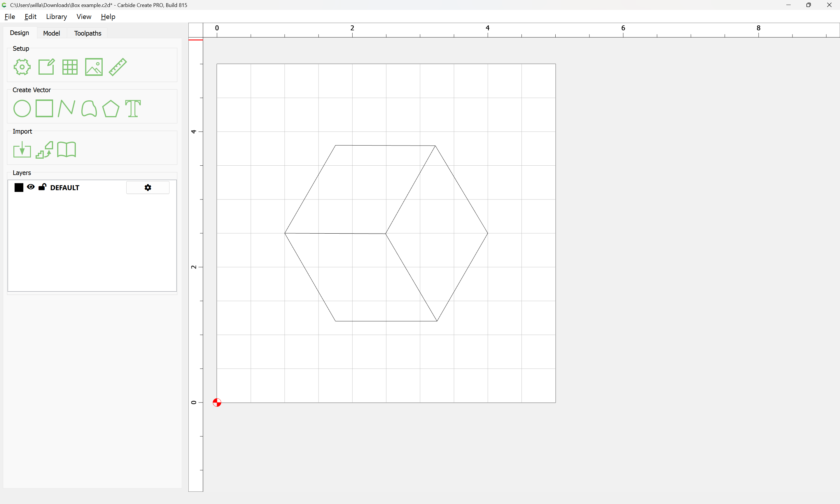Select the Polyline vector tool
The width and height of the screenshot is (840, 504).
point(66,108)
